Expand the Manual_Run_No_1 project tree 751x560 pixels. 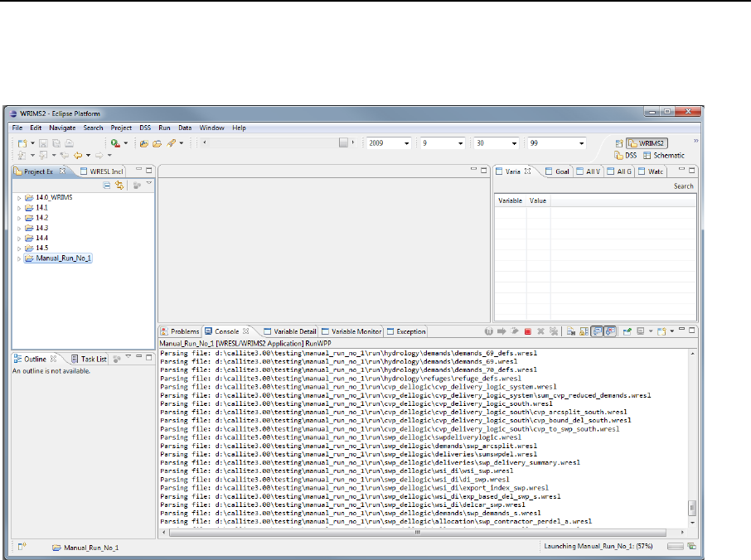pyautogui.click(x=18, y=258)
